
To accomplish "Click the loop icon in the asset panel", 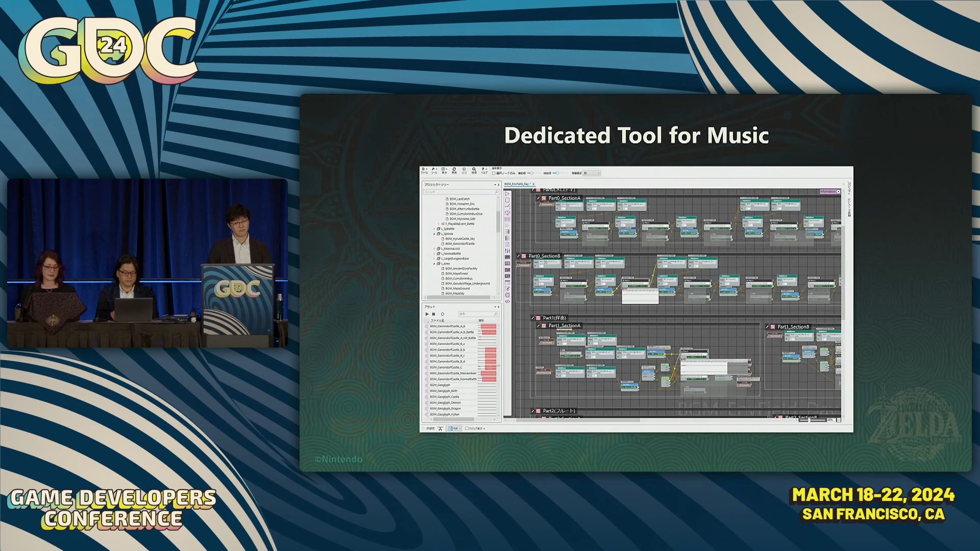I will 442,314.
